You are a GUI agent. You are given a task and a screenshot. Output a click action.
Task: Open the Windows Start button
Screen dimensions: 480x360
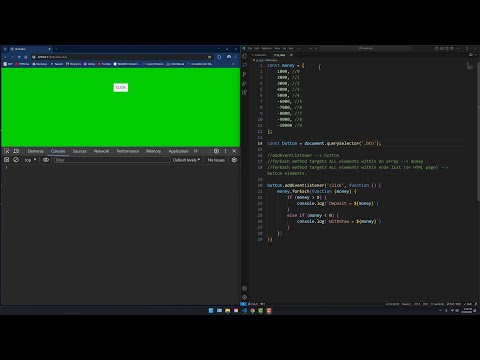211,311
